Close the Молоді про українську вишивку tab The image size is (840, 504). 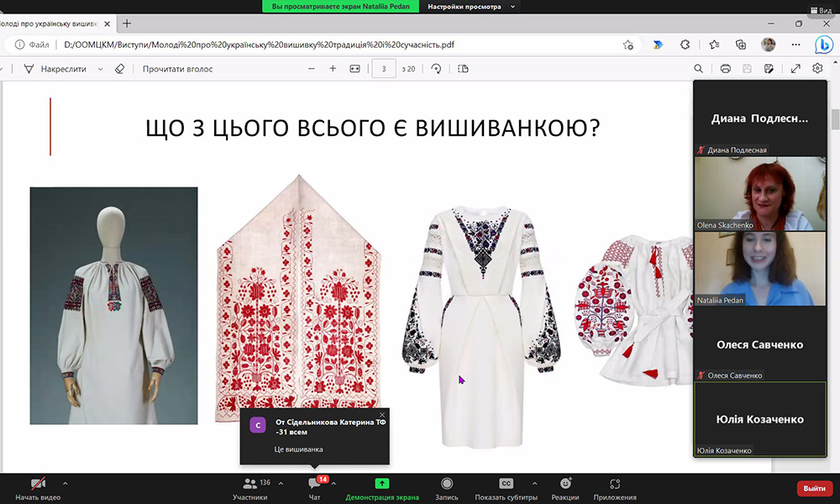tap(108, 24)
